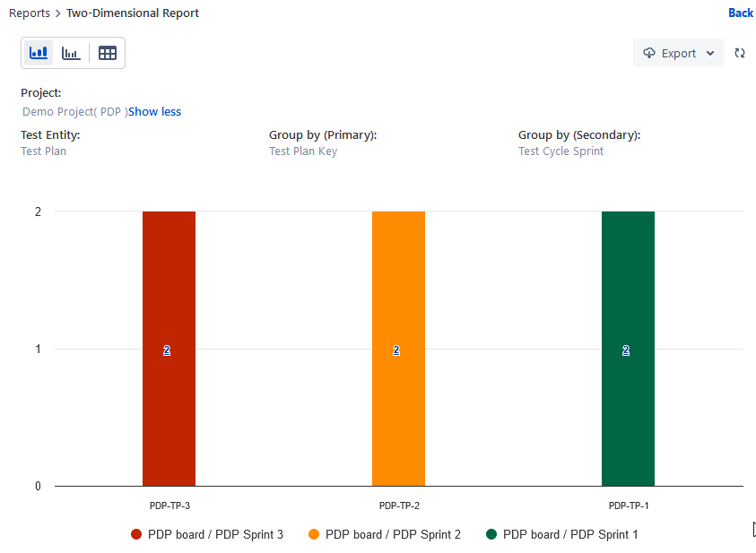Open the Reports breadcrumb
The width and height of the screenshot is (756, 553).
30,13
